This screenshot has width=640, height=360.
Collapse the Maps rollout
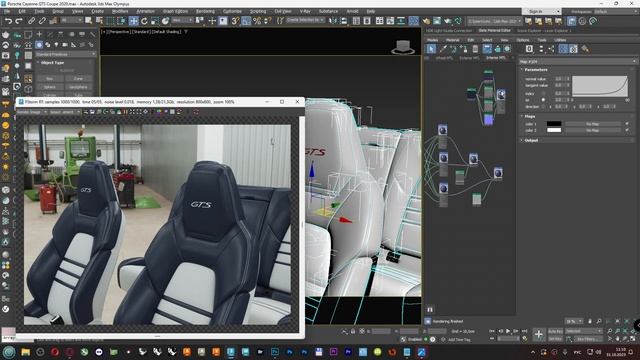tap(530, 116)
